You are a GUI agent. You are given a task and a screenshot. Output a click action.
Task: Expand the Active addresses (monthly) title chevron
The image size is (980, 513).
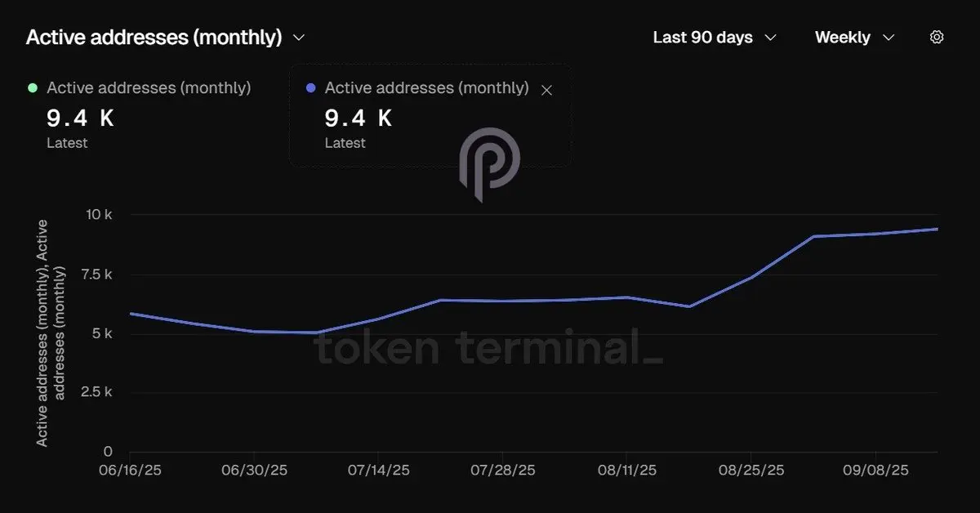[298, 38]
